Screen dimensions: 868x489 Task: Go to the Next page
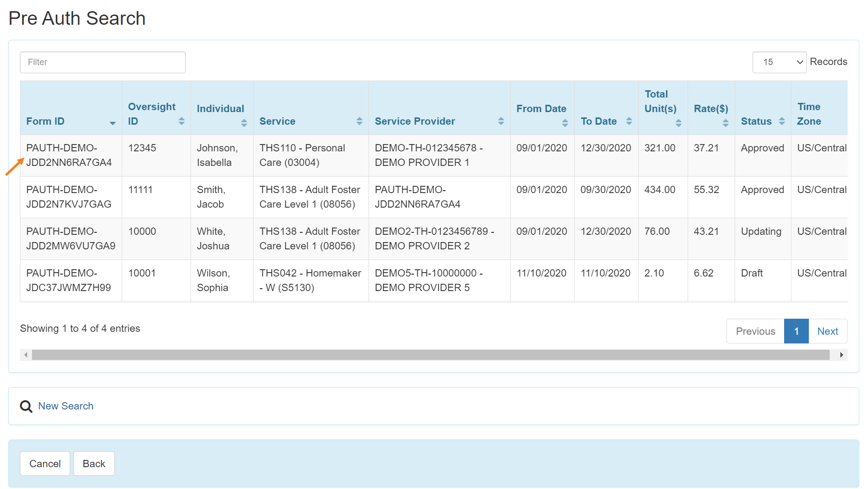[x=827, y=331]
